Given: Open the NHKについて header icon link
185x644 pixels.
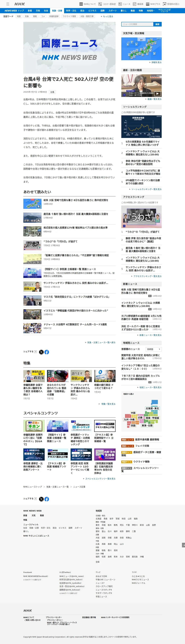Looking at the screenshot, I should pyautogui.click(x=87, y=4).
